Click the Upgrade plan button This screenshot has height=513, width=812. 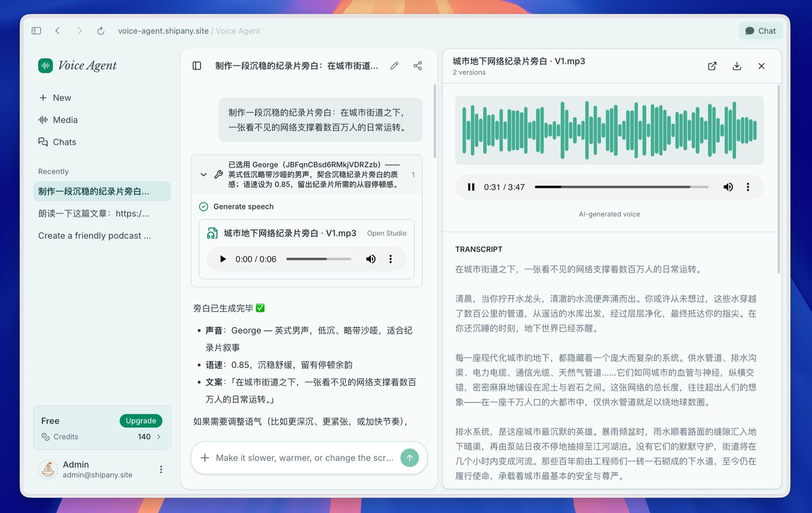coord(141,421)
